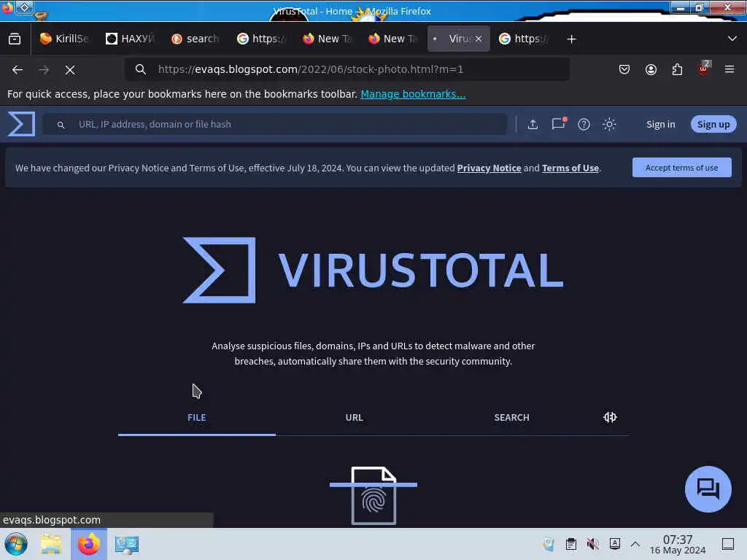Click the Manage bookmarks link
This screenshot has height=560, width=747.
tap(413, 94)
